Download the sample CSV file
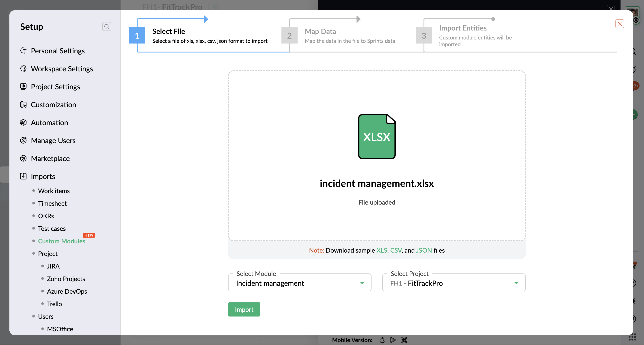Screen dimensions: 644x345 click(x=395, y=250)
